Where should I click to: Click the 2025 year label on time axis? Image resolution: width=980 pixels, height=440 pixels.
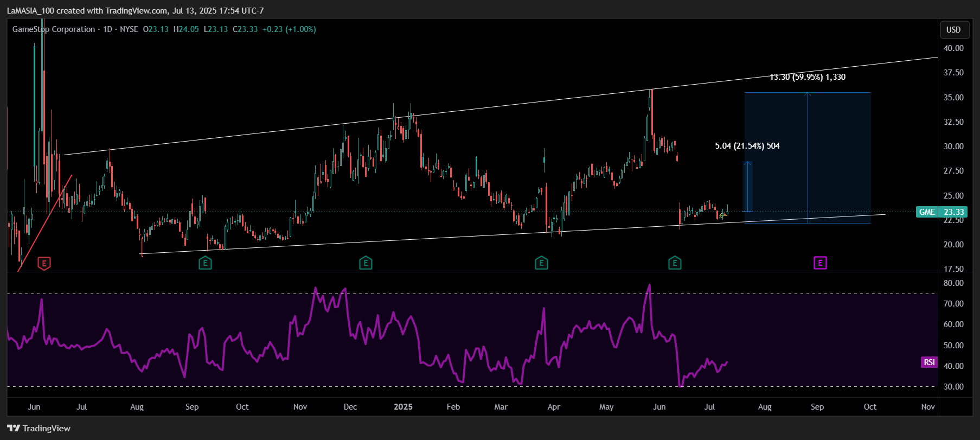(x=403, y=407)
